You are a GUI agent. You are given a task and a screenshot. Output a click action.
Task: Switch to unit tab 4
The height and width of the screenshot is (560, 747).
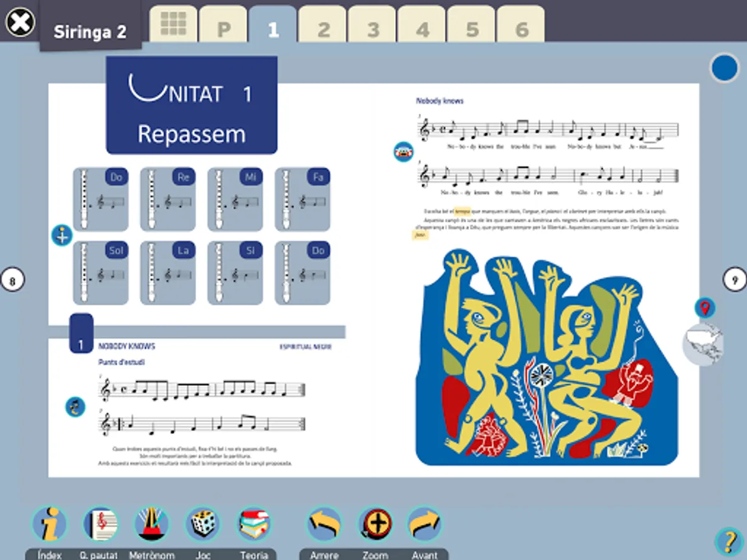422,24
